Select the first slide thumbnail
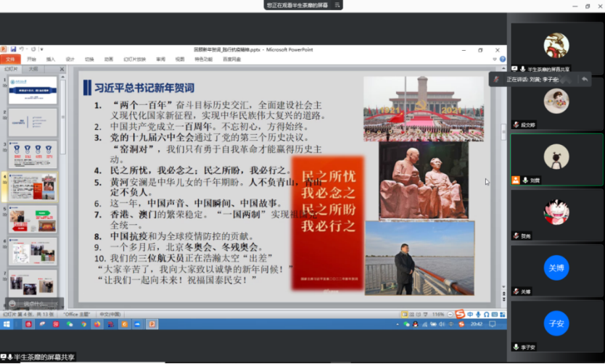Image resolution: width=605 pixels, height=364 pixels. pyautogui.click(x=33, y=90)
